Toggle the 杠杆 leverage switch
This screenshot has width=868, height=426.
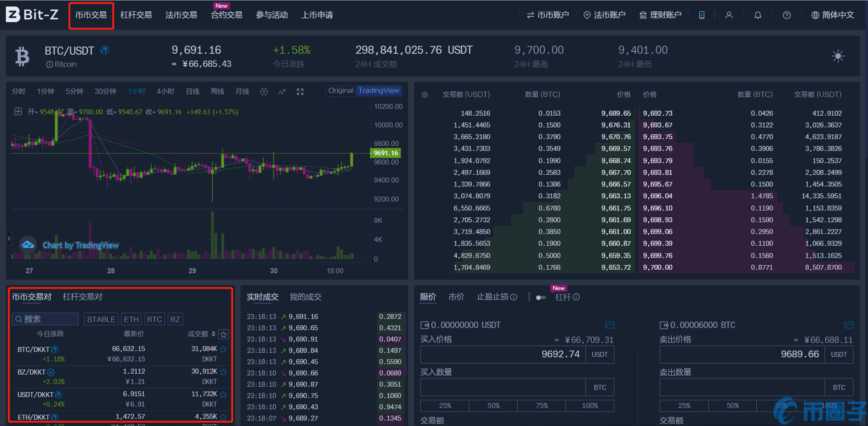click(541, 297)
